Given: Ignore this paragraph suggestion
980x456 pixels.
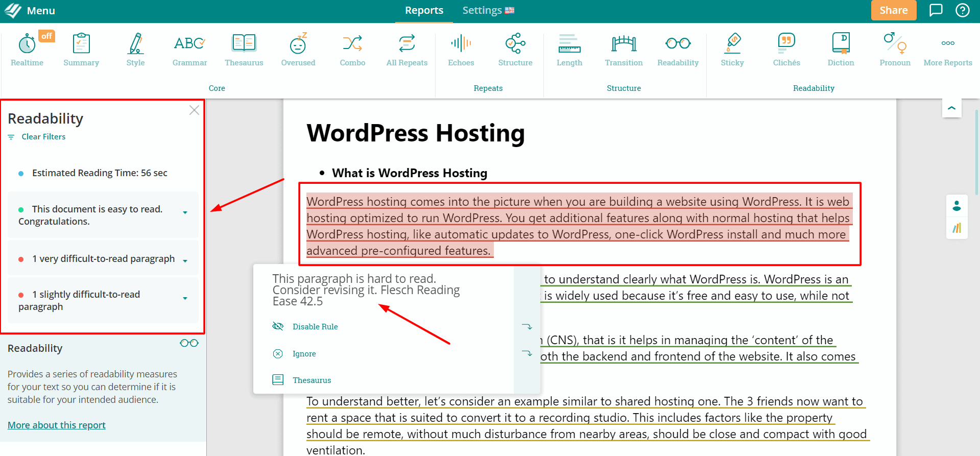Looking at the screenshot, I should 304,354.
